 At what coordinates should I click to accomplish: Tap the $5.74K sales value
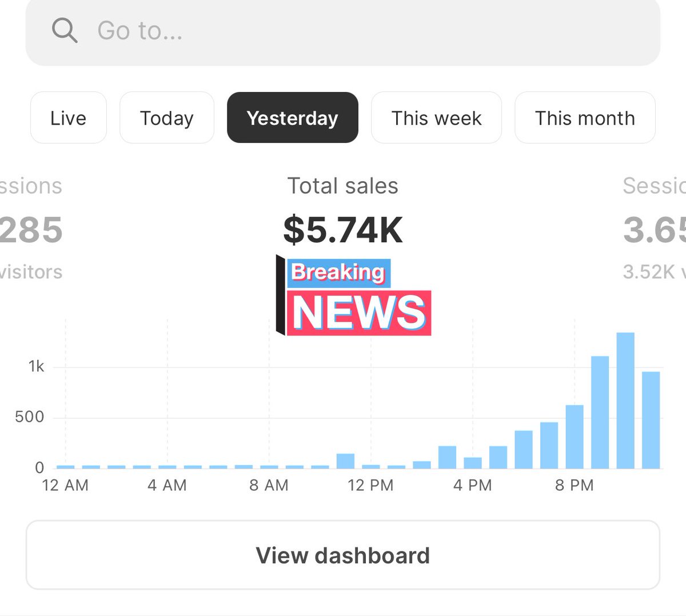coord(343,230)
